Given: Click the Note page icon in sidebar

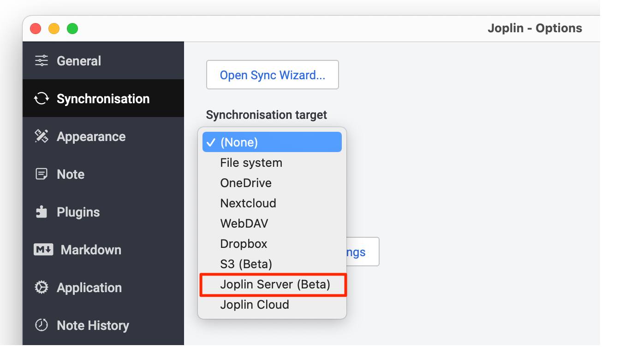Looking at the screenshot, I should coord(41,174).
